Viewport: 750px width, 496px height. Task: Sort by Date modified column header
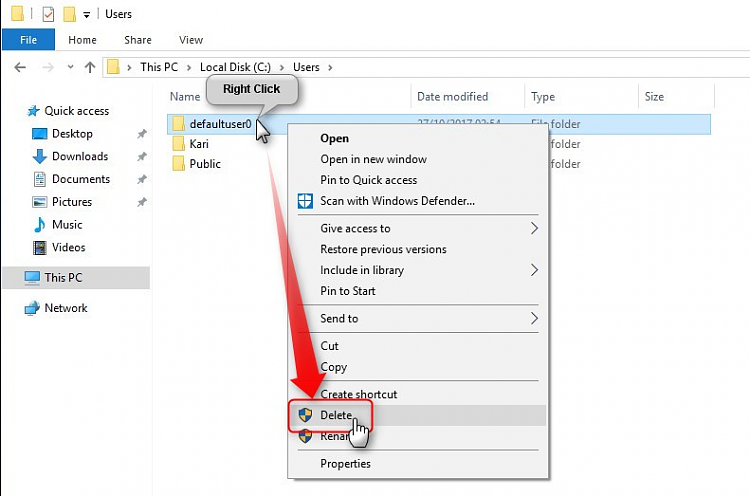point(452,97)
